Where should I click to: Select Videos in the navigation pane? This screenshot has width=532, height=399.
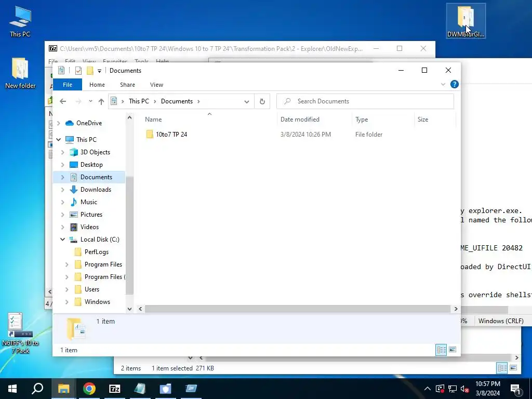click(x=89, y=227)
